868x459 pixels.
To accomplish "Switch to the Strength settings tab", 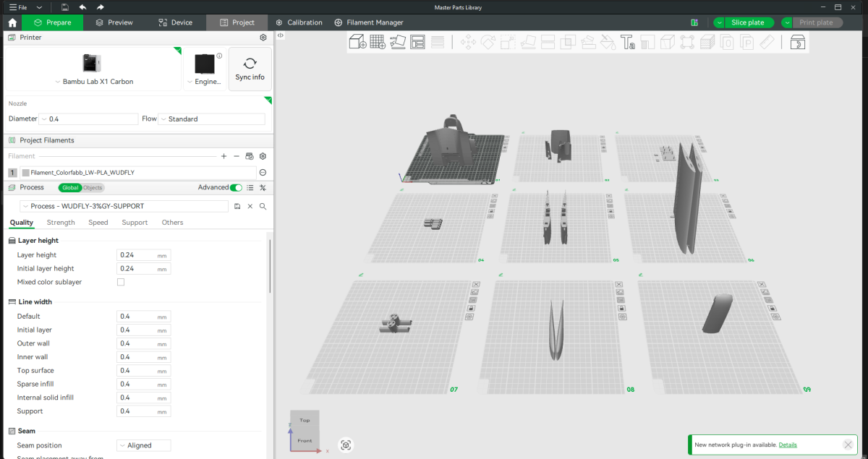I will click(61, 223).
